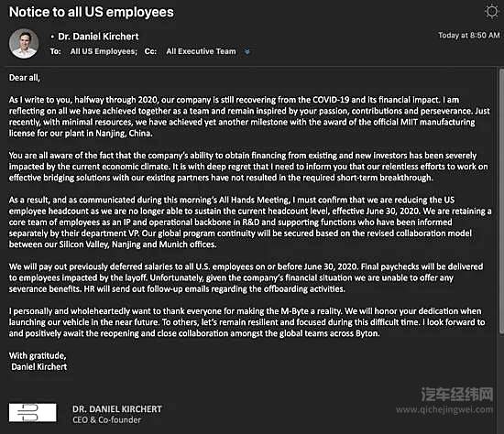Image resolution: width=504 pixels, height=434 pixels.
Task: Click the With gratitude closing line
Action: 38,355
